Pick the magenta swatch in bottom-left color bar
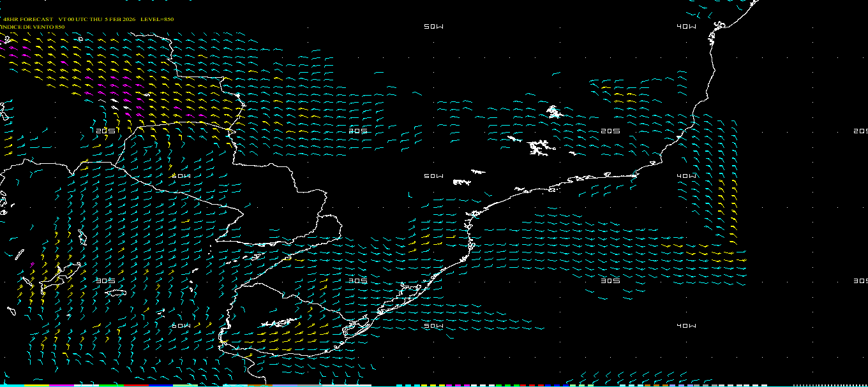 pyautogui.click(x=61, y=385)
